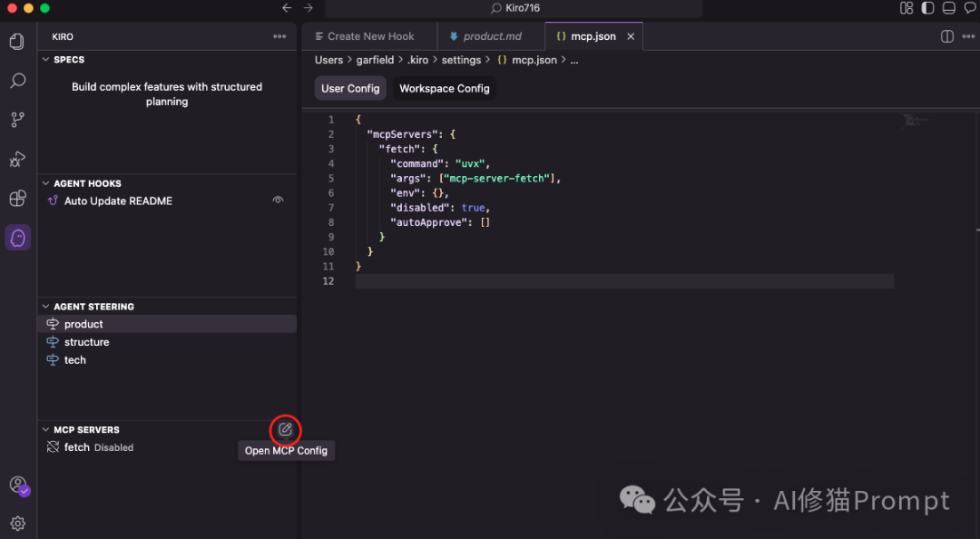Click the "env": {} line

click(419, 193)
